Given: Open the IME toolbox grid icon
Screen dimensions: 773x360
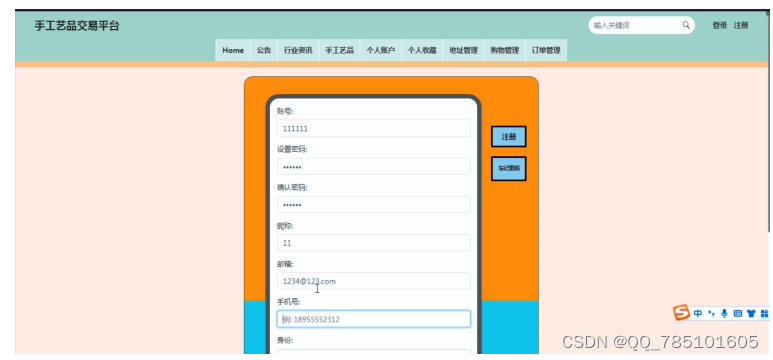Looking at the screenshot, I should click(764, 313).
